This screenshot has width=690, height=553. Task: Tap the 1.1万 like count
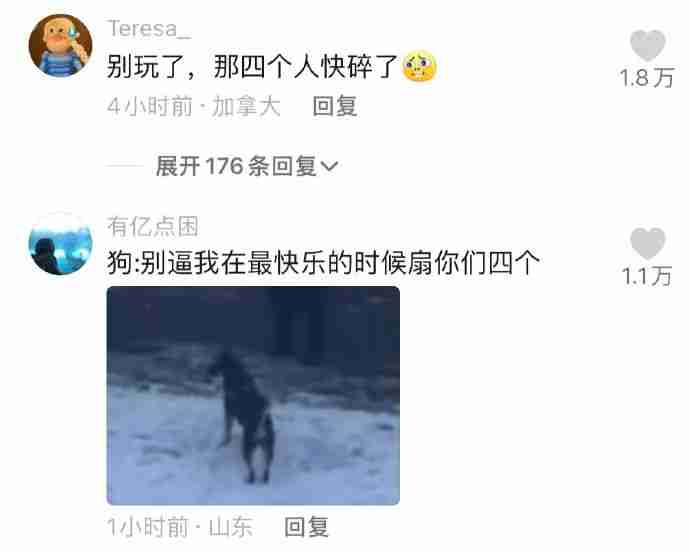pyautogui.click(x=647, y=276)
